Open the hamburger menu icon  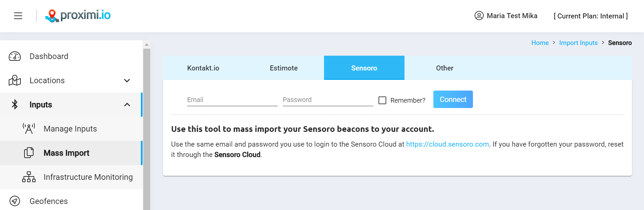click(18, 16)
